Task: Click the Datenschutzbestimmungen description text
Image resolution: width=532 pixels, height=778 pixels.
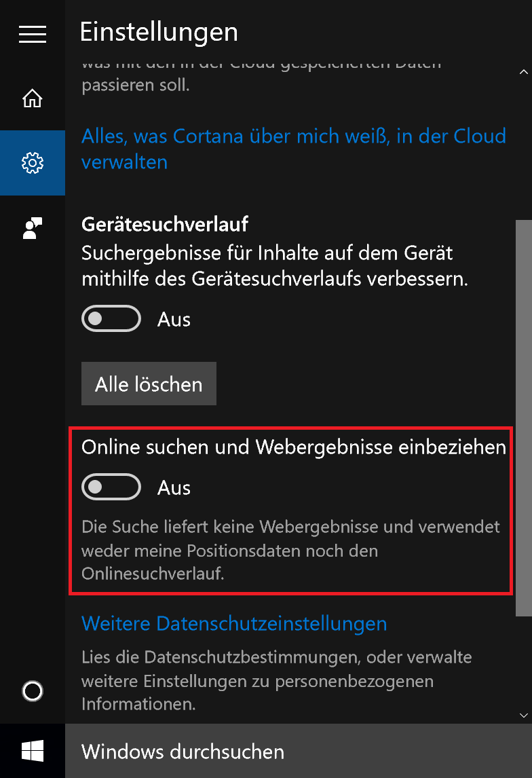Action: [x=276, y=681]
